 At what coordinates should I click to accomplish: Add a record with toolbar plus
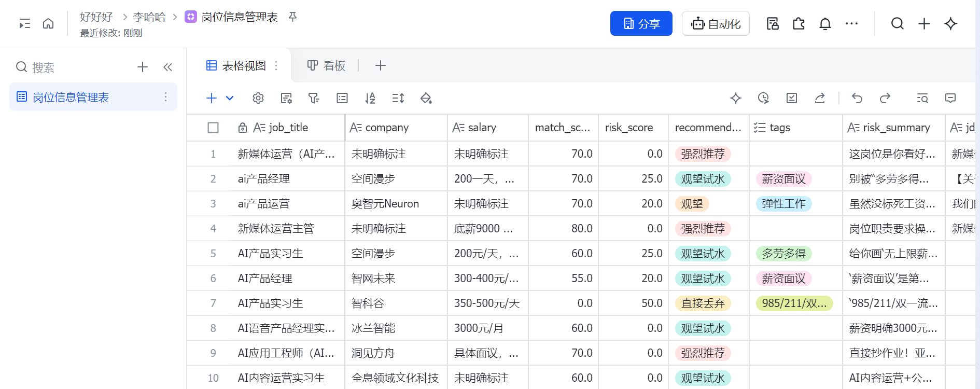point(212,98)
